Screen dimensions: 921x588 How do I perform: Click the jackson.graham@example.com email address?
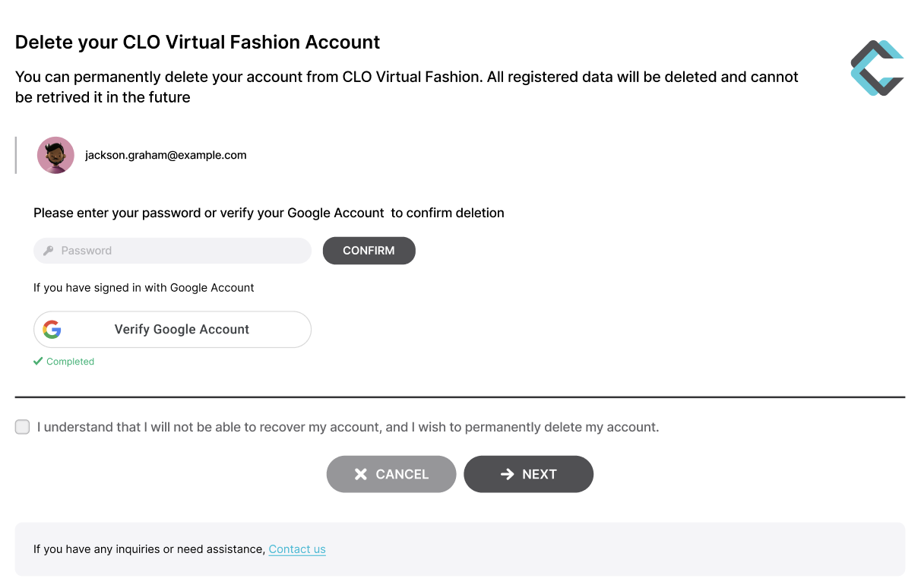(166, 155)
